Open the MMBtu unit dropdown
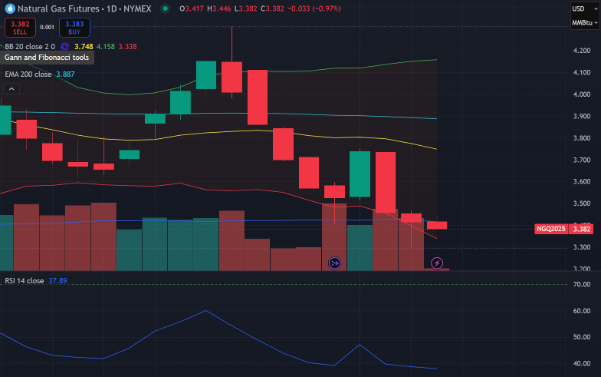This screenshot has width=601, height=377. tap(585, 23)
